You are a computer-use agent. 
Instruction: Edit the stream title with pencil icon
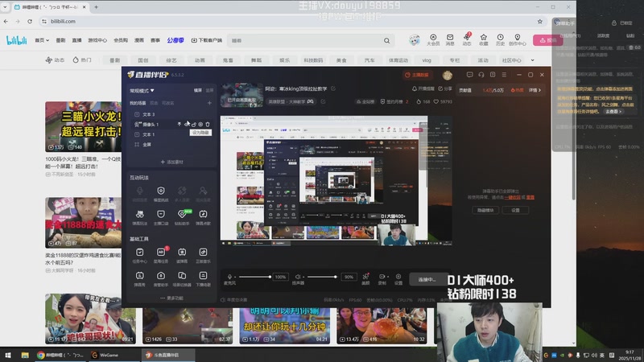pos(333,88)
